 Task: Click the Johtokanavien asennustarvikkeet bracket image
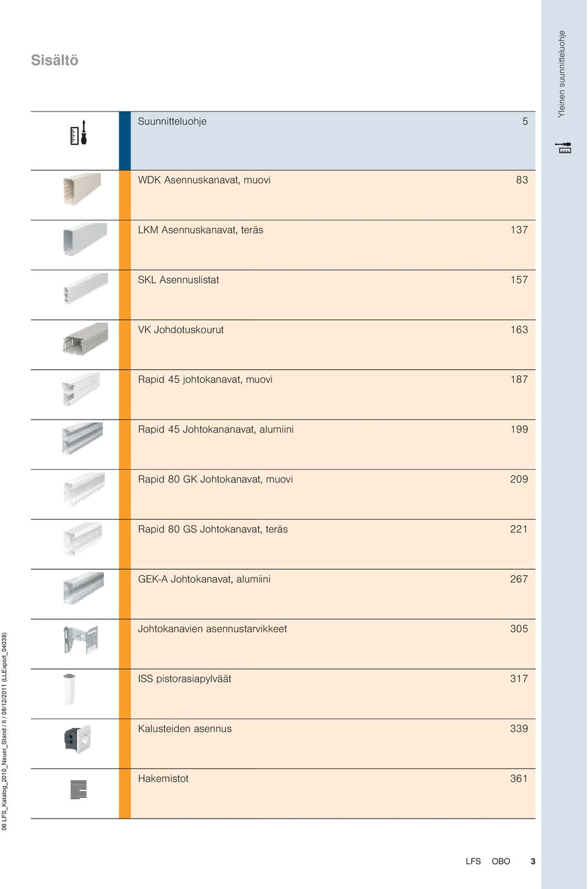coord(81,640)
